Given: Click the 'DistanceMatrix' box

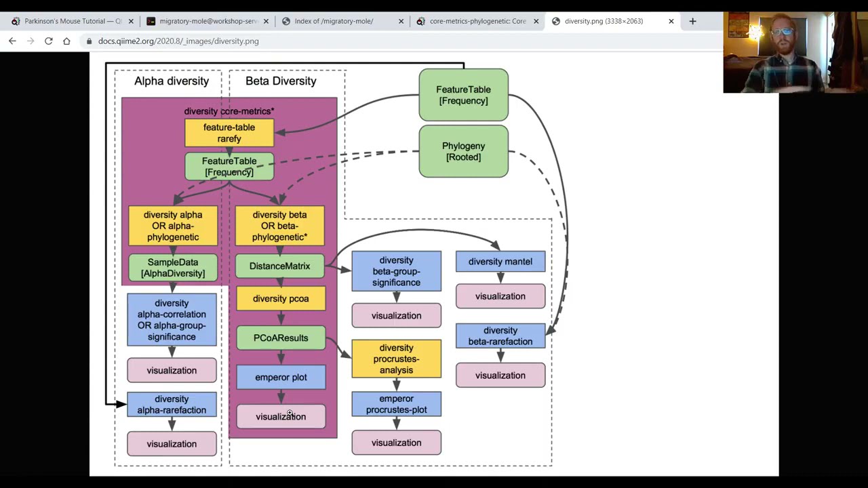Looking at the screenshot, I should [x=279, y=266].
